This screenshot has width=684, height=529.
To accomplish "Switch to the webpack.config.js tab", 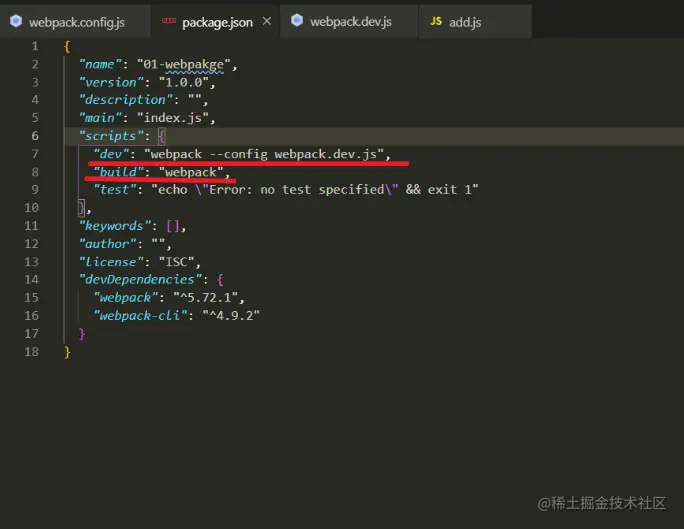I will click(x=75, y=22).
